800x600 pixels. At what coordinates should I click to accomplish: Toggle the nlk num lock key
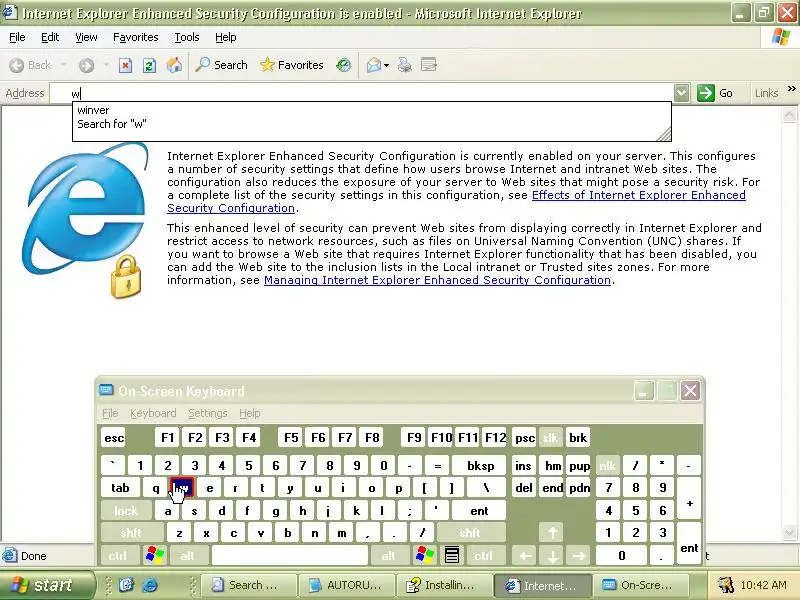click(x=607, y=466)
